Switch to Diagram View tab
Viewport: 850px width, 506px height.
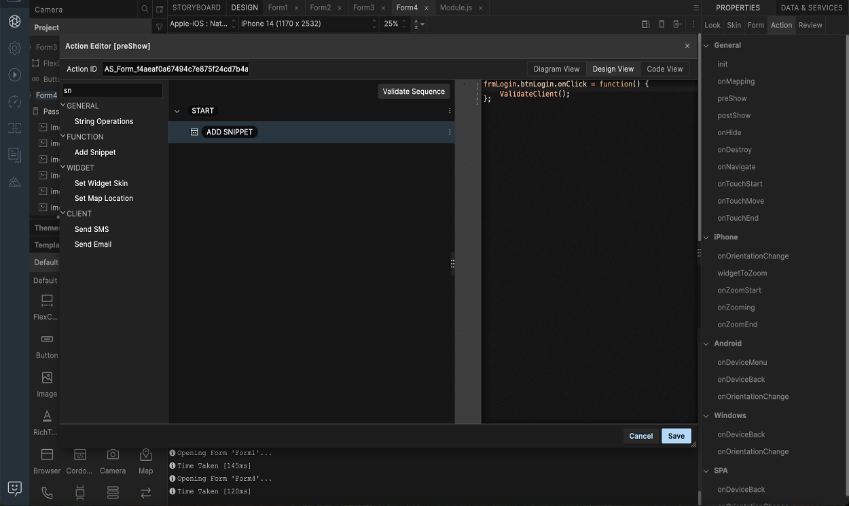click(x=556, y=69)
